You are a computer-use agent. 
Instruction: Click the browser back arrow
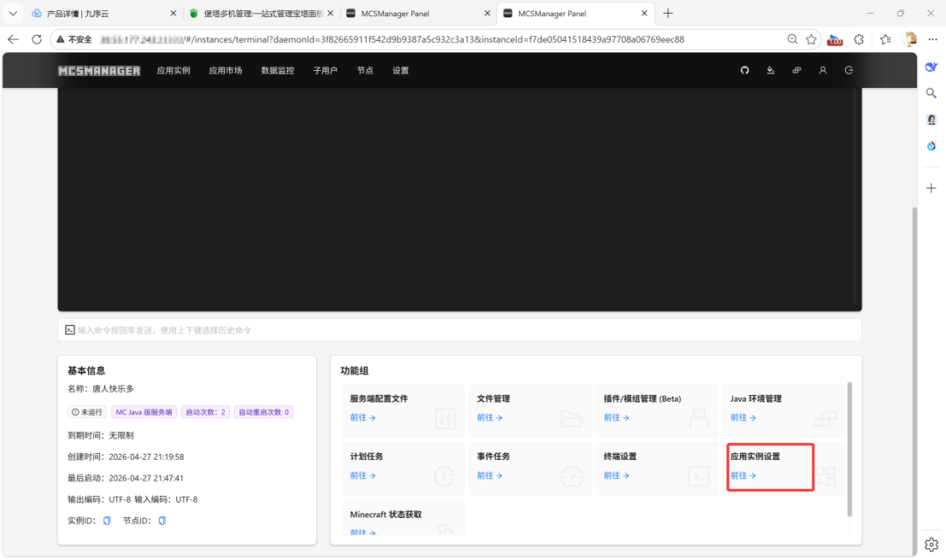click(x=13, y=39)
